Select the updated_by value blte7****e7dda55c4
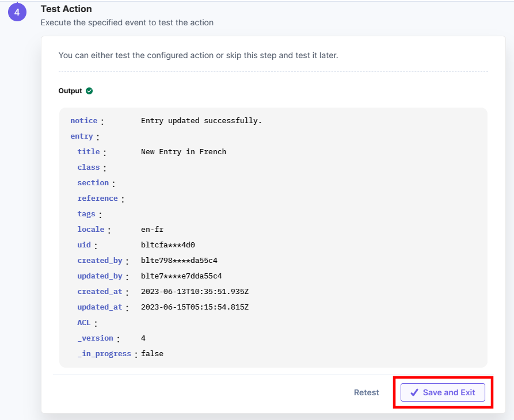This screenshot has width=514, height=420. (x=182, y=276)
